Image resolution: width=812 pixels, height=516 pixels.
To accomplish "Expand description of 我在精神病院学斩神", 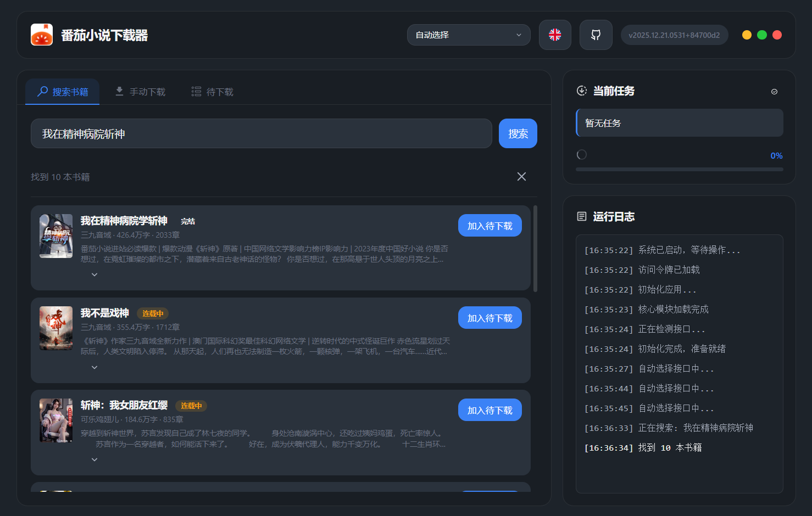I will coord(94,274).
